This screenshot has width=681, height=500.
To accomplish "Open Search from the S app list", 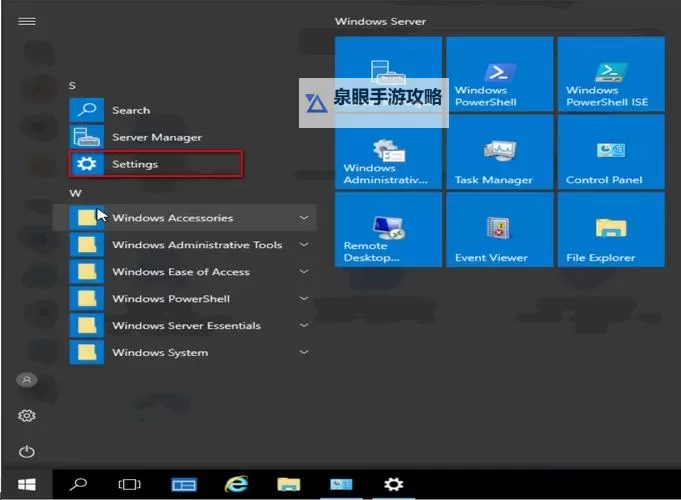I will point(185,110).
